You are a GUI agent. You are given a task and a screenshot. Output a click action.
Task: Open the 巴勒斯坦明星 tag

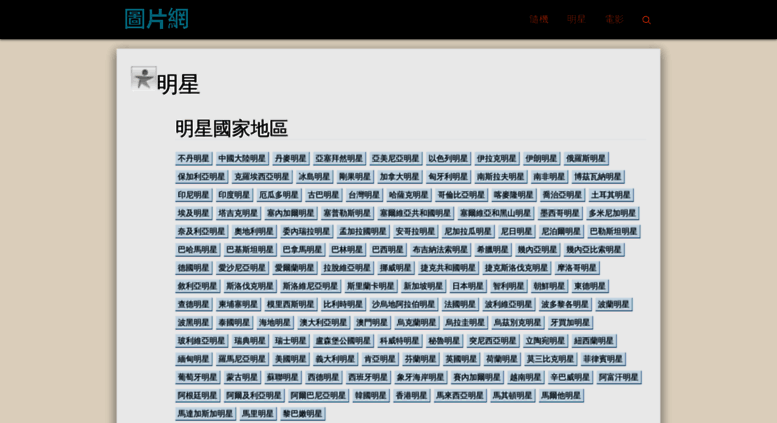click(614, 232)
